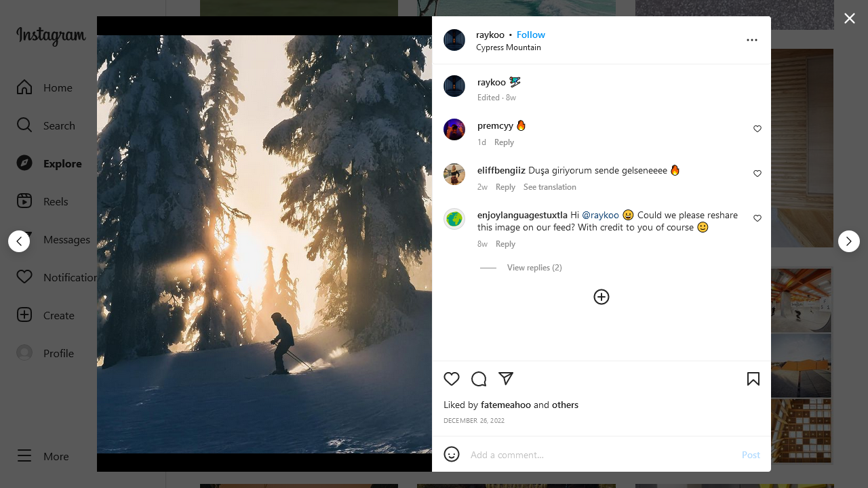
Task: Follow raykoo
Action: (531, 35)
